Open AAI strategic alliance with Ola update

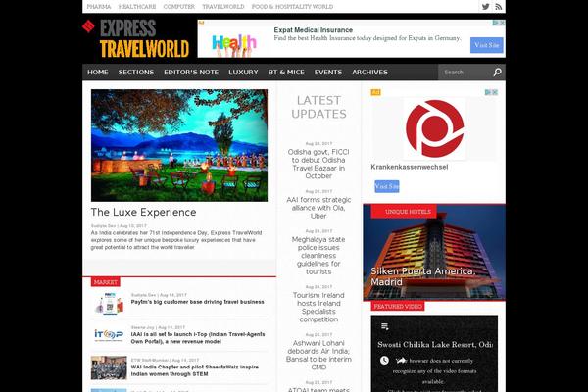click(x=318, y=208)
